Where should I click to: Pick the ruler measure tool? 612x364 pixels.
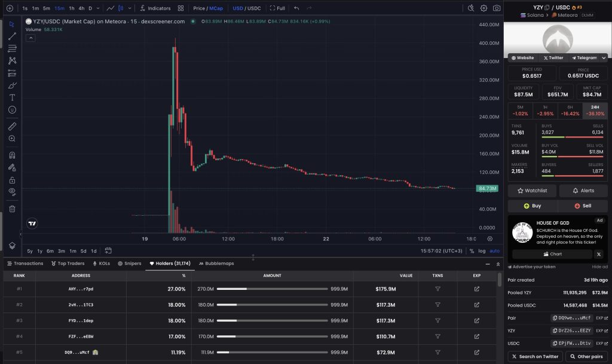(12, 126)
